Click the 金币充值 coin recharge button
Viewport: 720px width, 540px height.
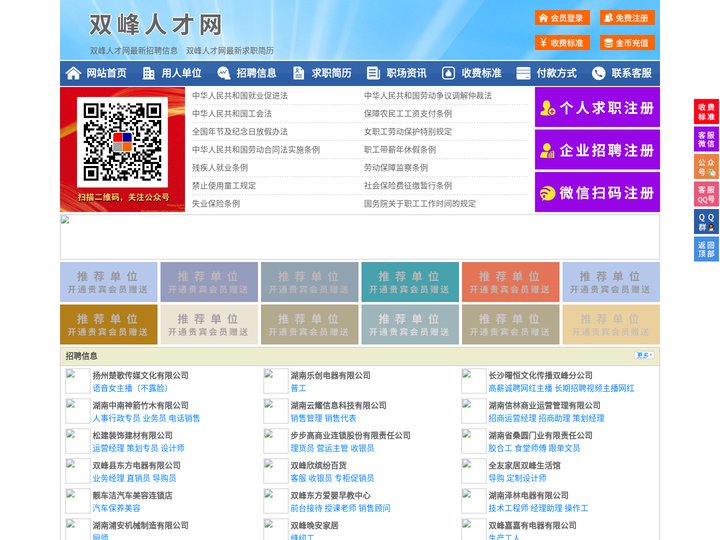(x=627, y=43)
